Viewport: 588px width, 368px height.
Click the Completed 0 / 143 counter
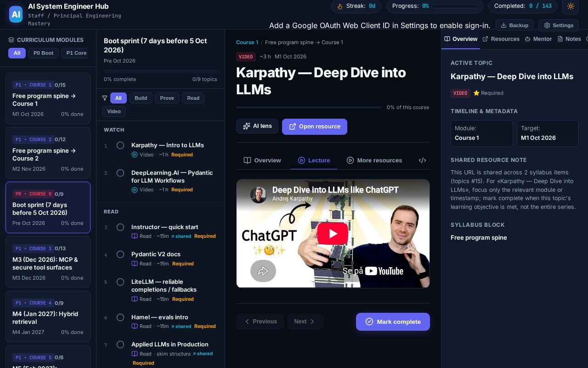523,6
